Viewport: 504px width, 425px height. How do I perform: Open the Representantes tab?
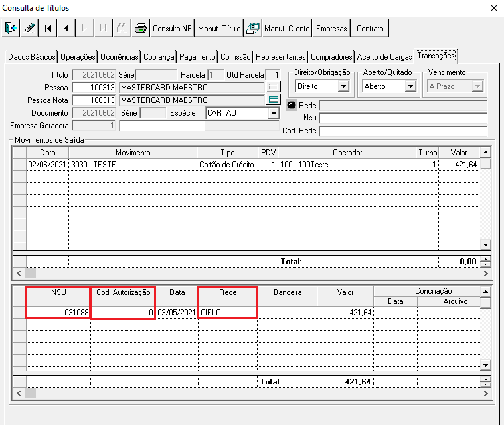pos(281,57)
